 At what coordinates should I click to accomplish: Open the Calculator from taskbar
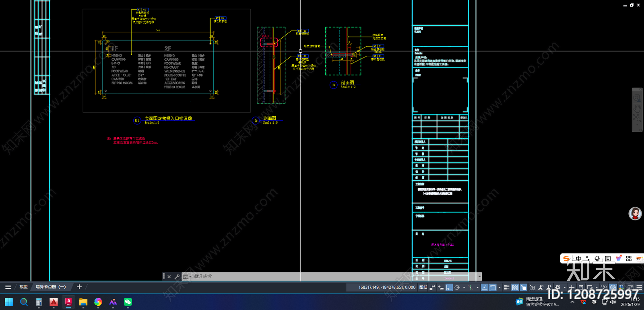[39, 302]
